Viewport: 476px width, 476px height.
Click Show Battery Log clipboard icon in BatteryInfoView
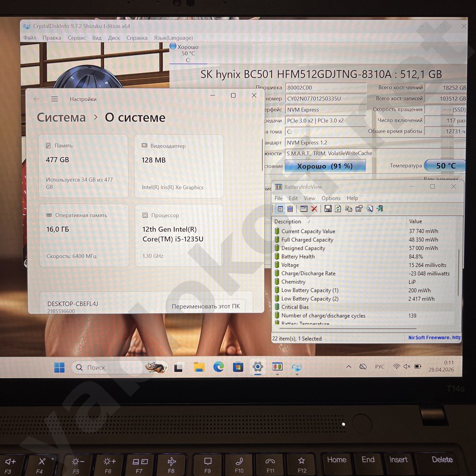point(290,209)
